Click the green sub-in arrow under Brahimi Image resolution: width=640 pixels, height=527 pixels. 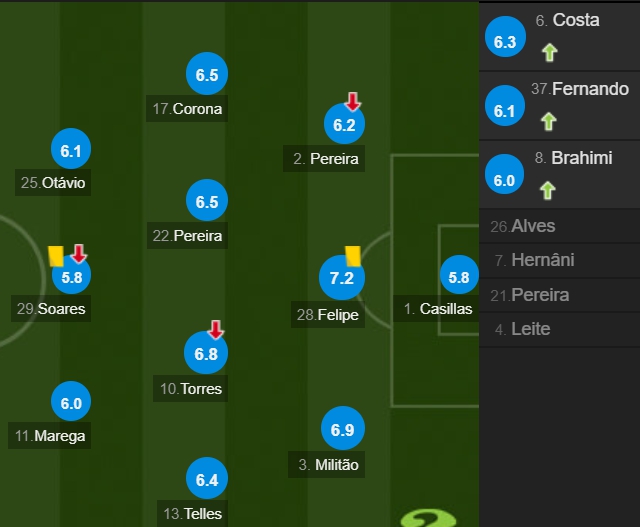548,191
